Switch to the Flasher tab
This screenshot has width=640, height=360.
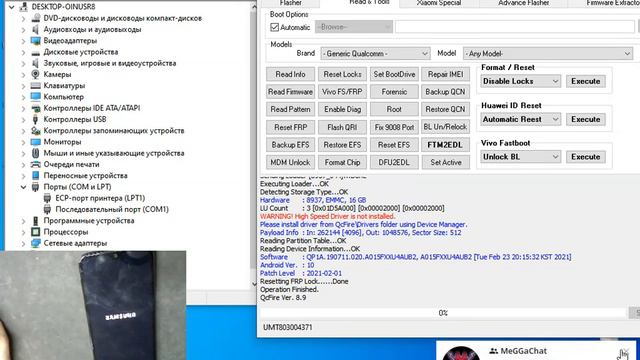tap(291, 3)
